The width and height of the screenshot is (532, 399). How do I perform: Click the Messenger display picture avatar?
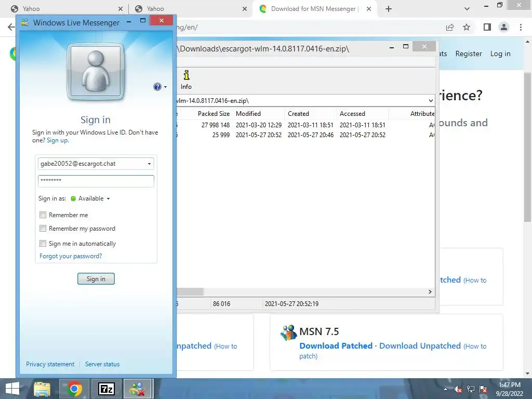pyautogui.click(x=96, y=72)
